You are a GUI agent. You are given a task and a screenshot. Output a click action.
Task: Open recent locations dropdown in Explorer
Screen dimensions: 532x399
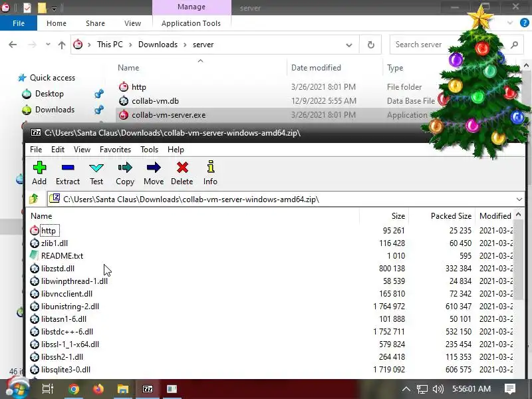pyautogui.click(x=48, y=45)
